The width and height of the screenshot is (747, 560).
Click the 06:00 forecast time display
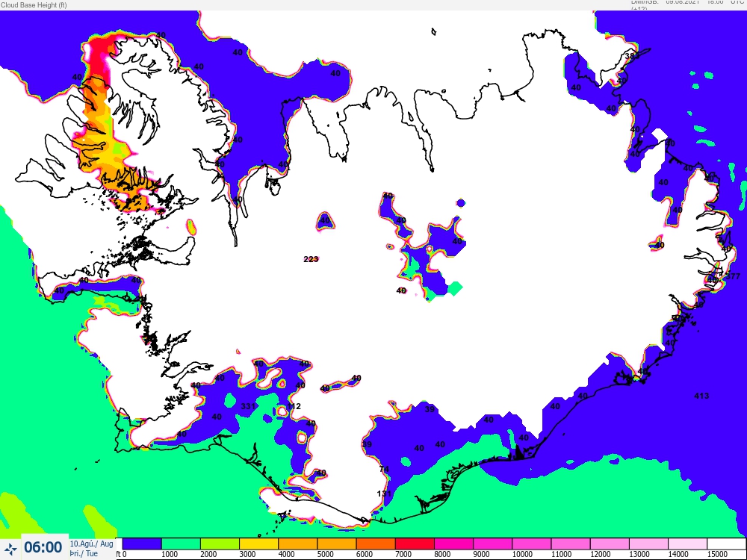pyautogui.click(x=43, y=547)
